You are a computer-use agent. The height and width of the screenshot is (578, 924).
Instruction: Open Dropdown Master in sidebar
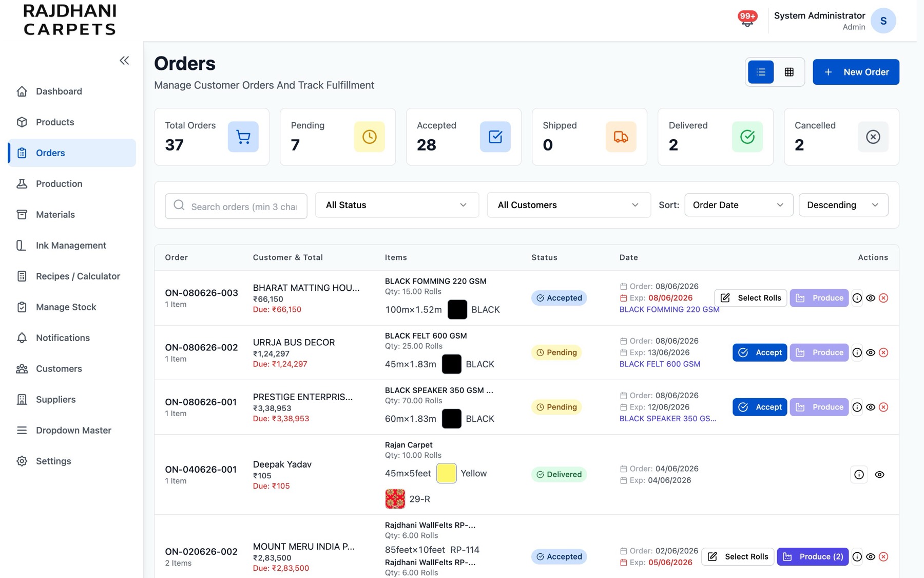(72, 431)
